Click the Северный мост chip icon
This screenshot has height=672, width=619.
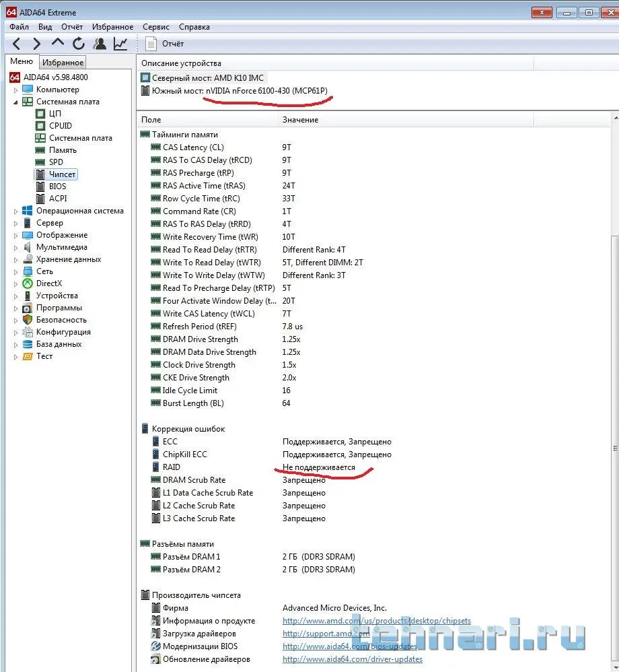click(x=145, y=77)
